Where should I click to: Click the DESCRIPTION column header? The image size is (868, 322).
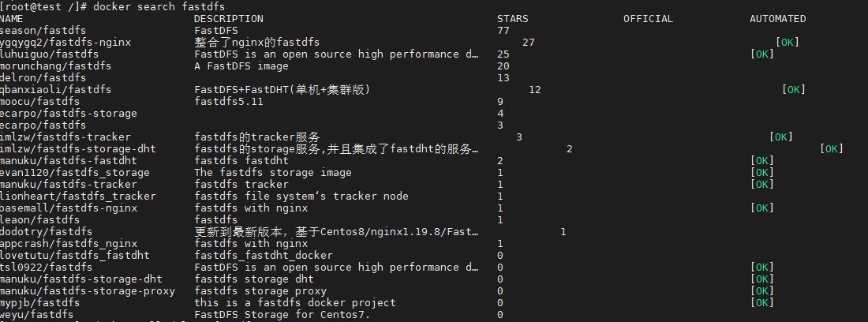click(229, 19)
